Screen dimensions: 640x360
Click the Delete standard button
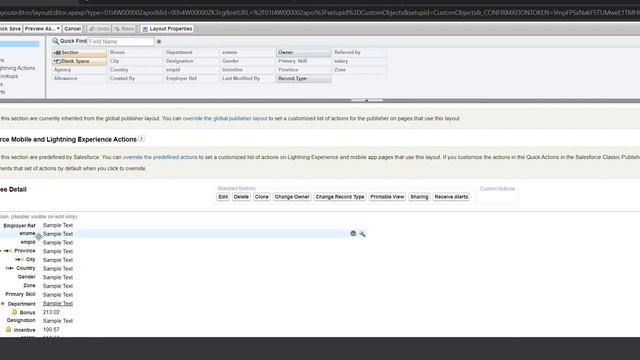[x=241, y=197]
